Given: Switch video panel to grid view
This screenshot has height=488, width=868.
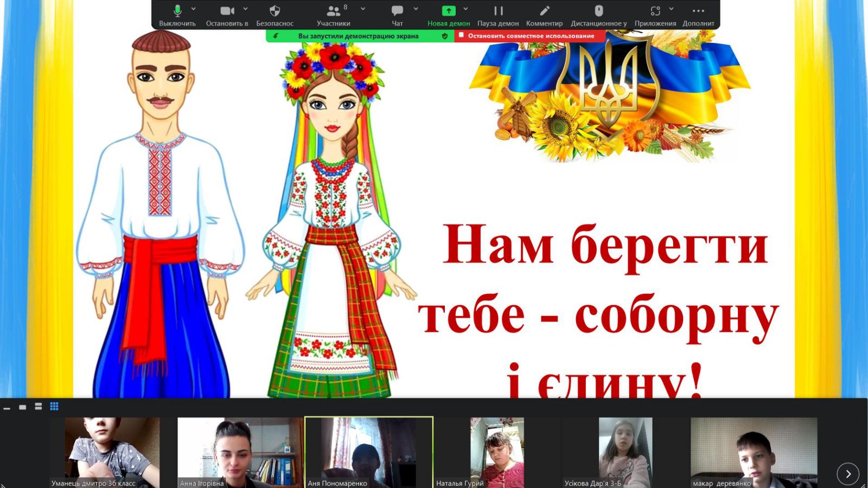Looking at the screenshot, I should (x=54, y=406).
